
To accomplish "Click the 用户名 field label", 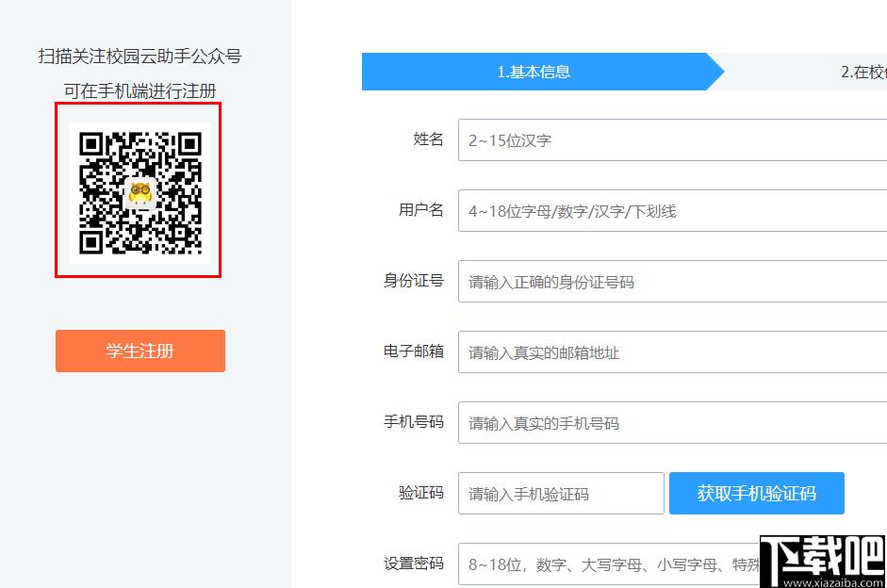I will pyautogui.click(x=420, y=210).
